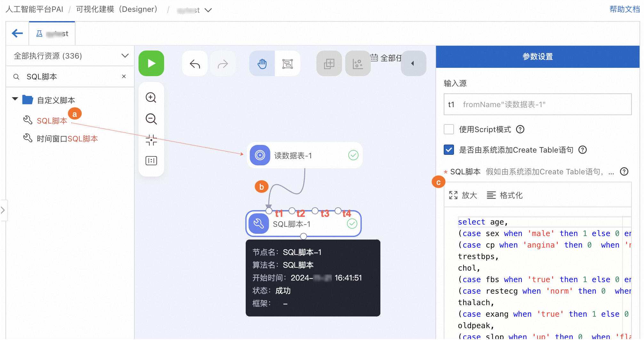The width and height of the screenshot is (644, 340).
Task: Click the 读数据表-1 node's blue icon
Action: (x=260, y=155)
